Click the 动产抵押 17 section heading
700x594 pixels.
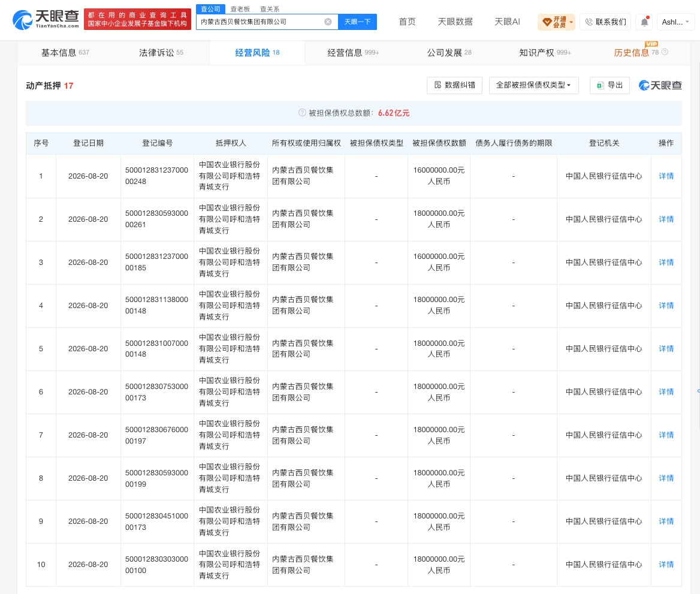click(50, 86)
